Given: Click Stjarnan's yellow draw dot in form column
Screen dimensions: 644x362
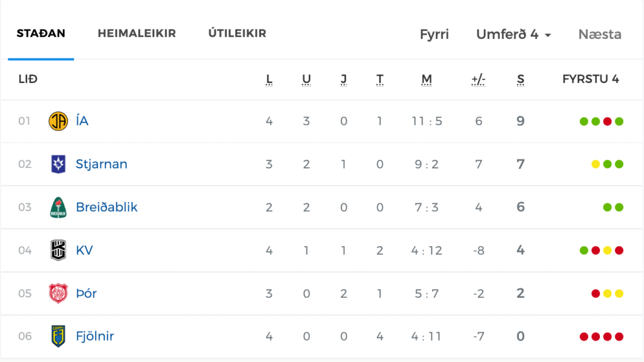Looking at the screenshot, I should tap(596, 164).
